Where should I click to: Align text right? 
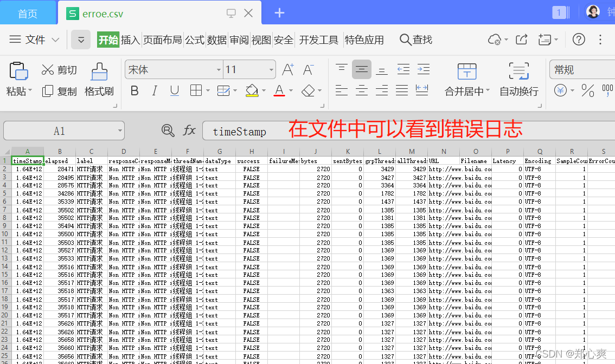point(382,90)
